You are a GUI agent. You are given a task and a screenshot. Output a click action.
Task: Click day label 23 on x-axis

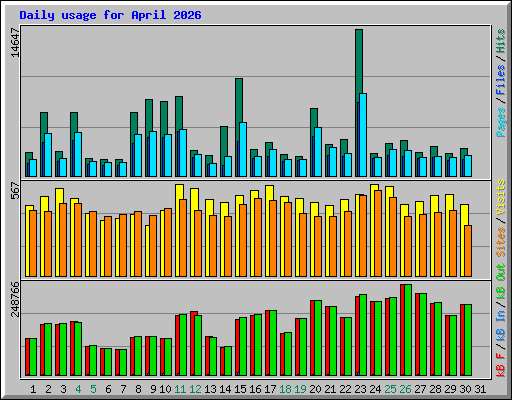[360, 389]
